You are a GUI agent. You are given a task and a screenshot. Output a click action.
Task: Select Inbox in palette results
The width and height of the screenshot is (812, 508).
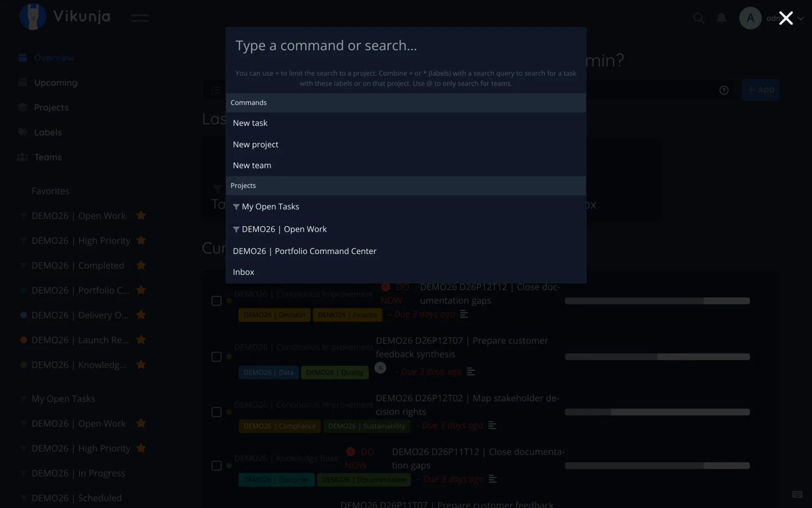coord(406,272)
